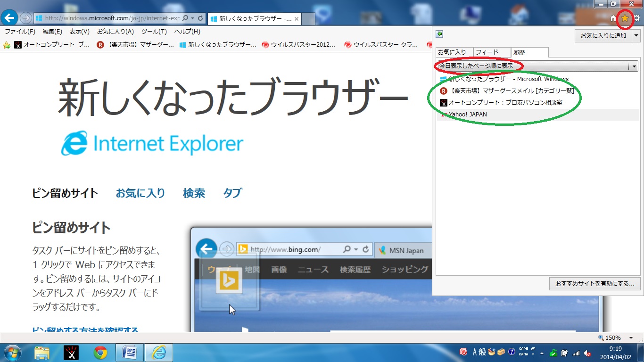This screenshot has width=644, height=362.
Task: Expand the お気に入りに追加 dropdown arrow
Action: (636, 35)
